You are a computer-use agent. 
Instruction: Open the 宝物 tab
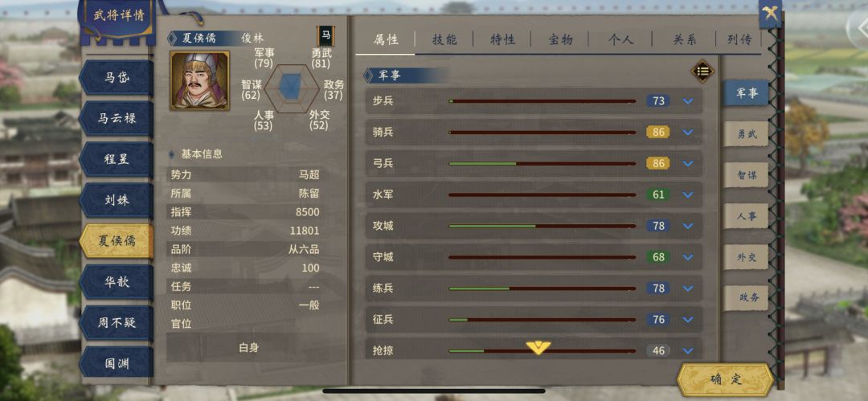(x=560, y=39)
